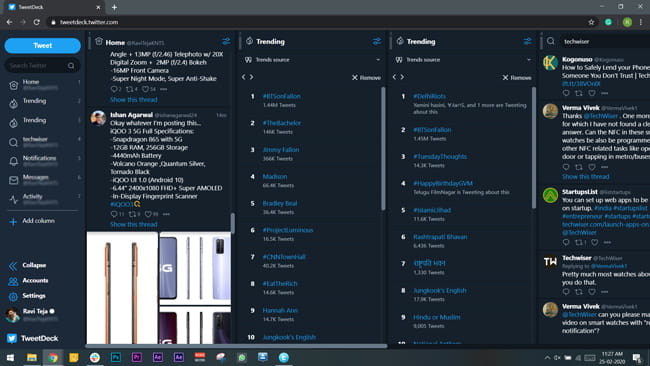Screen dimensions: 650x366
Task: Retweet Ishan Agarwal's iQOO 3 tweet
Action: click(x=132, y=214)
